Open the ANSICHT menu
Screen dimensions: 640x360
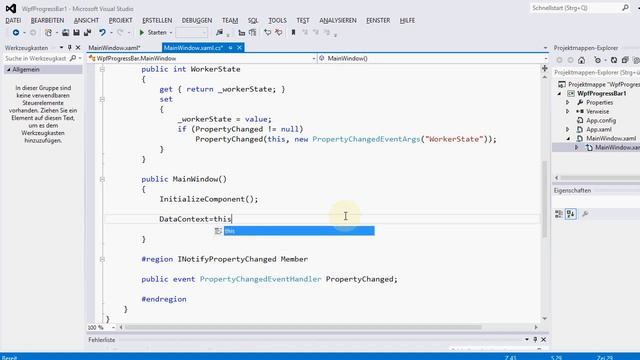tap(86, 20)
